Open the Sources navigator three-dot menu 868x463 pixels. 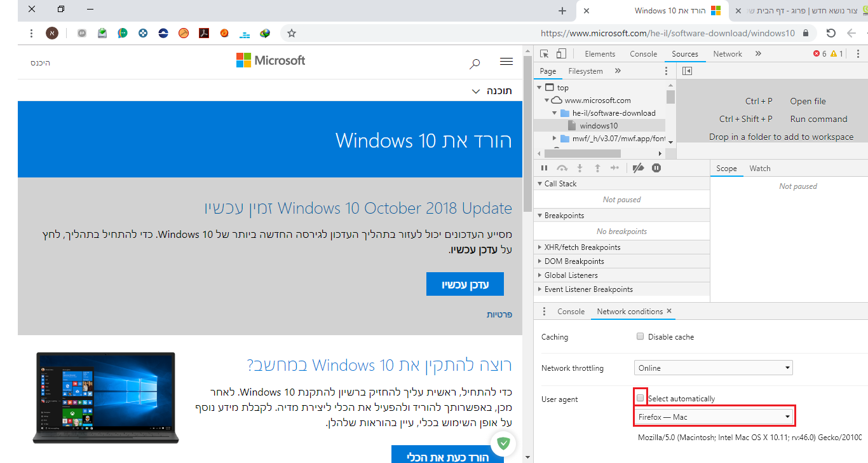click(666, 71)
